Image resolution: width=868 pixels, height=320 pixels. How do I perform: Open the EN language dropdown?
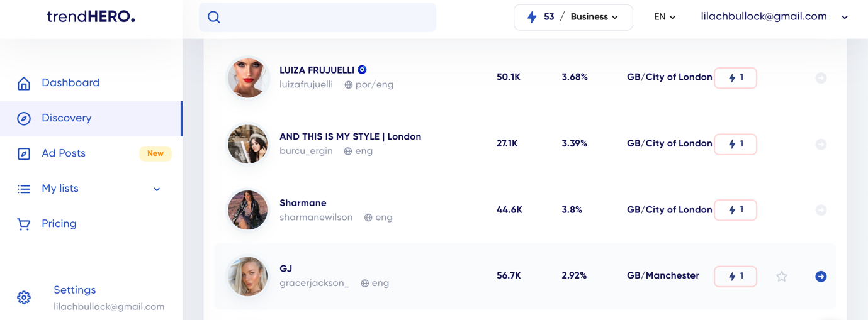(x=665, y=17)
